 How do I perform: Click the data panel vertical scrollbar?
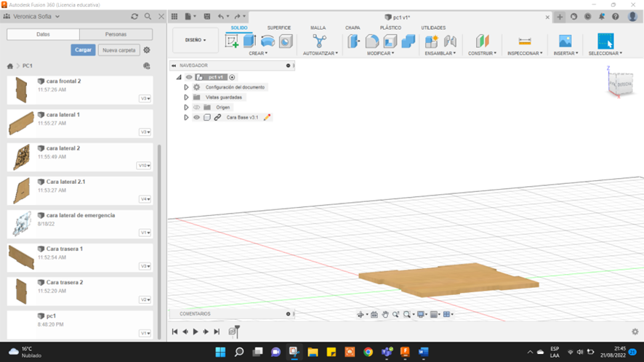coord(159,241)
